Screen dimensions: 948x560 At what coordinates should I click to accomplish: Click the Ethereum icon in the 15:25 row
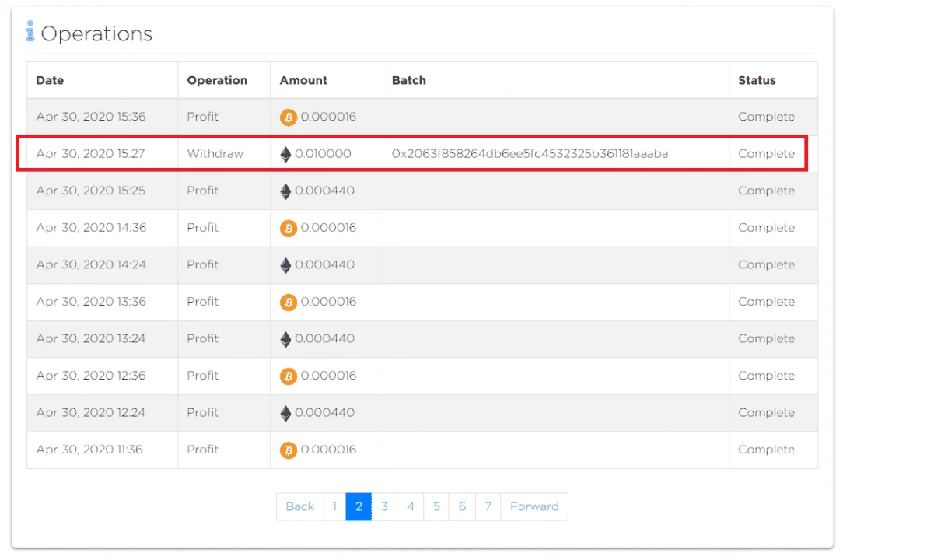285,191
